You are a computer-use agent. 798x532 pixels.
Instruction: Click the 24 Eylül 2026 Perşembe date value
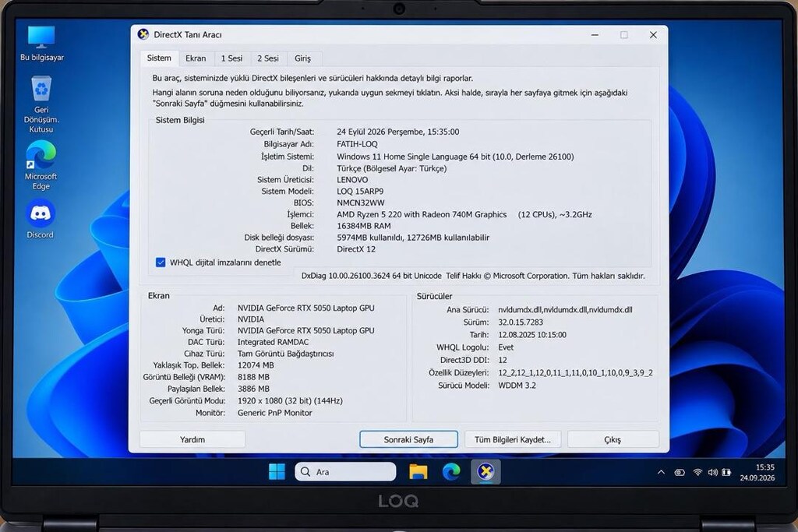pyautogui.click(x=398, y=132)
